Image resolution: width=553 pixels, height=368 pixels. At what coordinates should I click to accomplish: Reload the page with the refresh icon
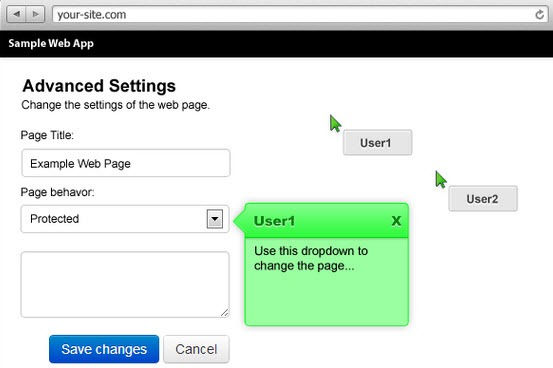click(x=539, y=15)
